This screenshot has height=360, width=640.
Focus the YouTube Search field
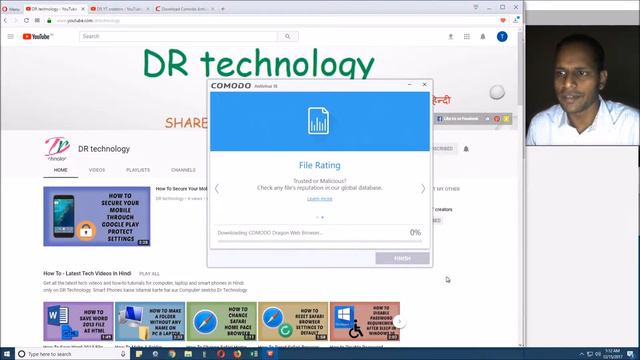pos(178,36)
